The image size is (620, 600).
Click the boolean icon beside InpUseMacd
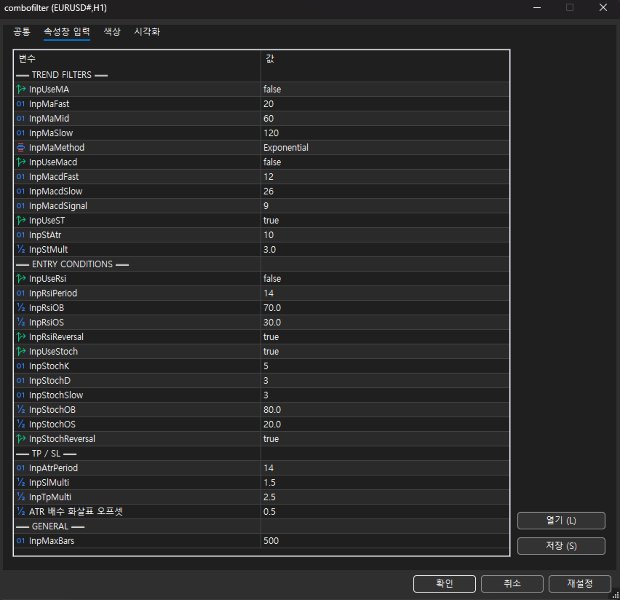click(21, 162)
